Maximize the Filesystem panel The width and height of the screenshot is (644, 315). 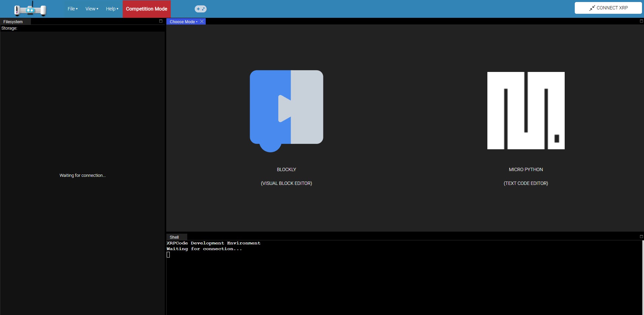161,21
